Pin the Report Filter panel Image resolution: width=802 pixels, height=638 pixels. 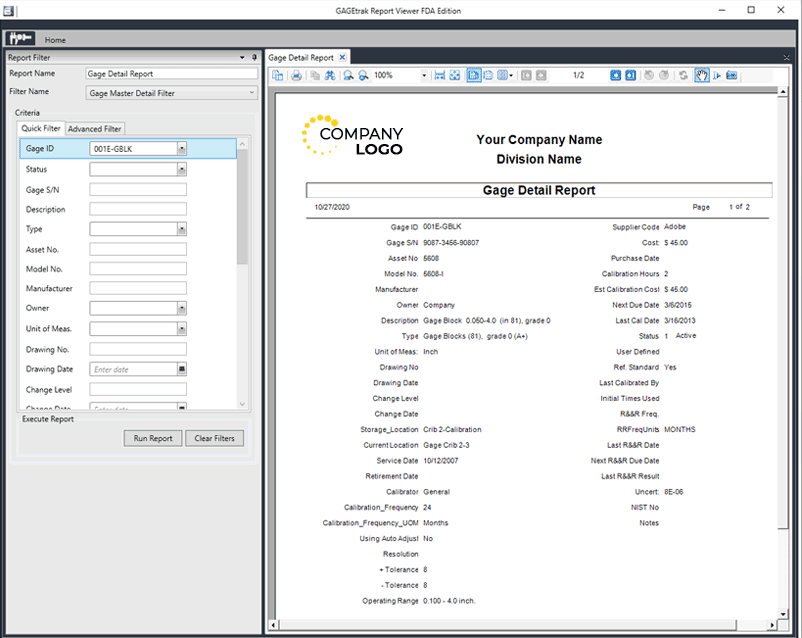coord(252,57)
